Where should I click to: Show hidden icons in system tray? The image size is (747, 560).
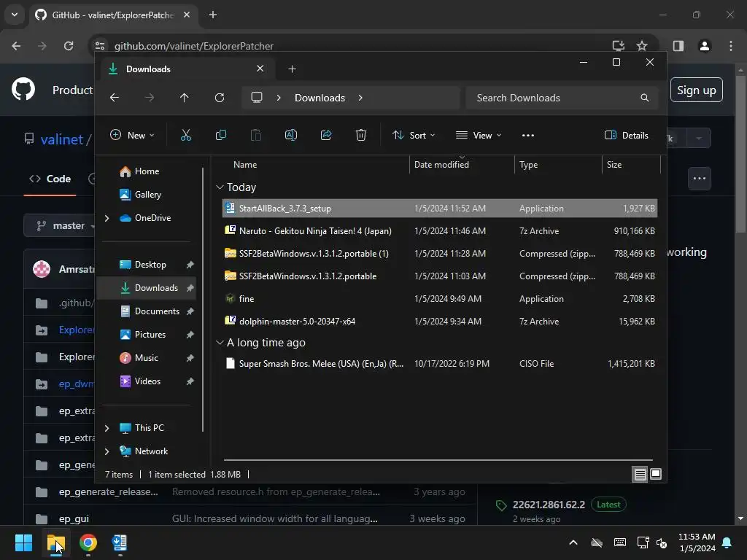click(x=573, y=542)
